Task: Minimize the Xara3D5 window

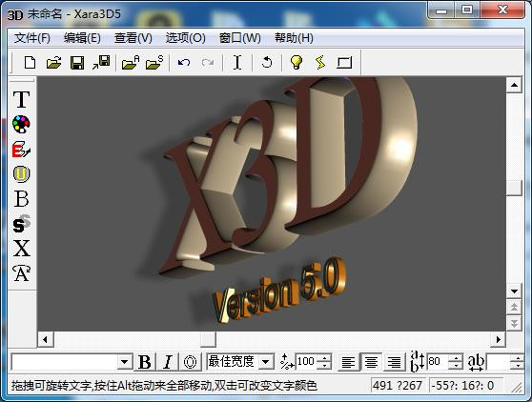Action: 441,10
